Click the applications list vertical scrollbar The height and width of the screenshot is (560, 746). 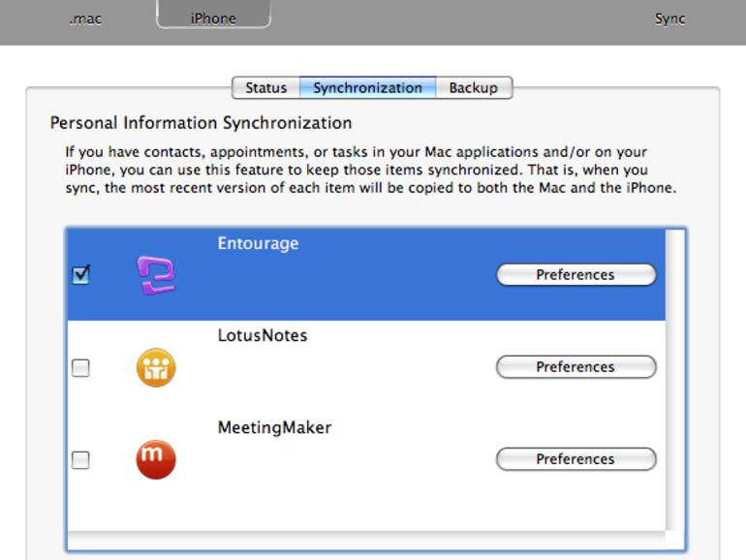click(x=674, y=380)
